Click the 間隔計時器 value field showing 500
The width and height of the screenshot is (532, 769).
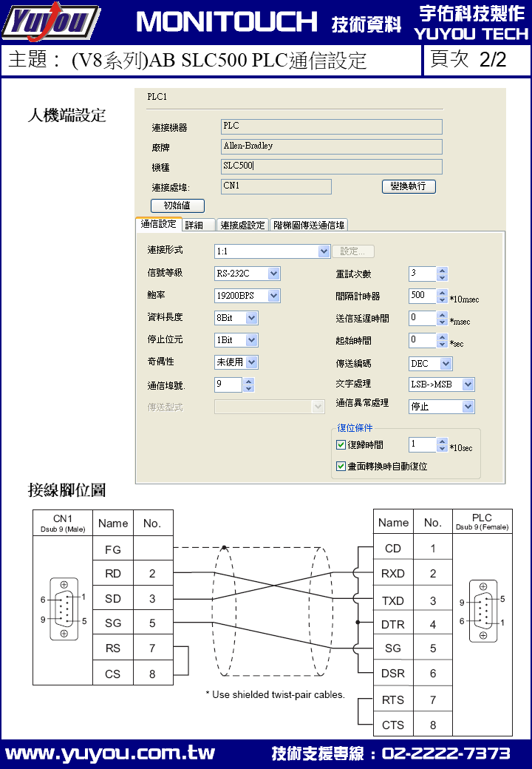tap(423, 296)
